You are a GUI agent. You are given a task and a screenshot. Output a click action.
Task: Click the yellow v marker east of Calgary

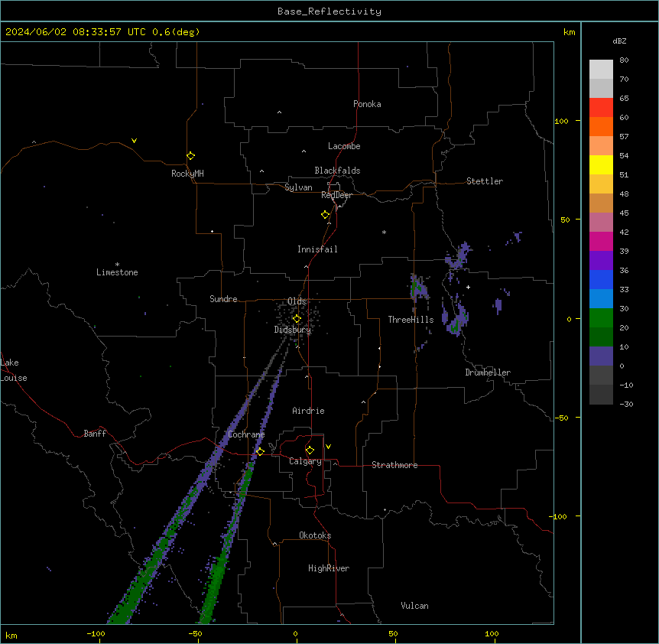click(328, 447)
